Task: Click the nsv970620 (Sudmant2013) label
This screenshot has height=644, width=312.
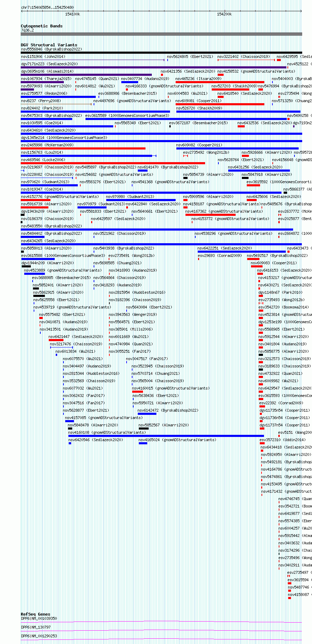Action: pyautogui.click(x=45, y=182)
